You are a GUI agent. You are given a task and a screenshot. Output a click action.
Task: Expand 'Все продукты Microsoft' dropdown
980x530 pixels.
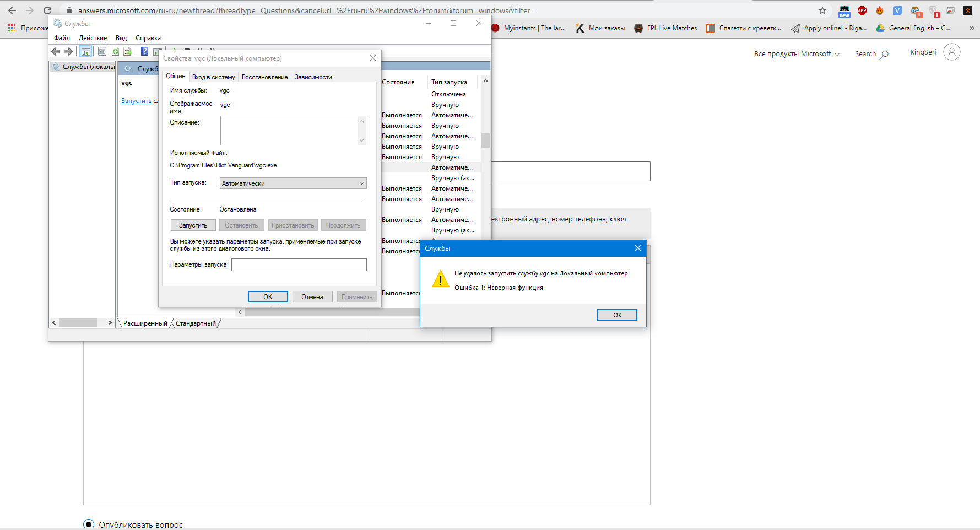click(x=797, y=54)
